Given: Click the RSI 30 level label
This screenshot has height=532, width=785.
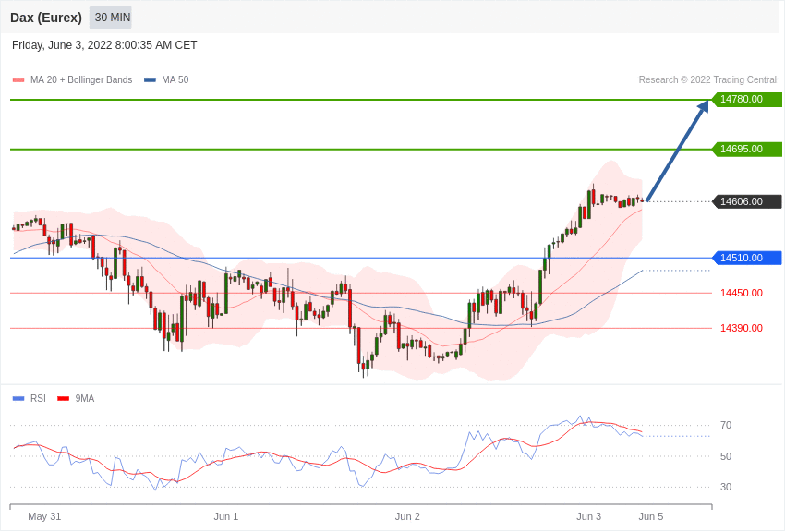Looking at the screenshot, I should click(726, 487).
